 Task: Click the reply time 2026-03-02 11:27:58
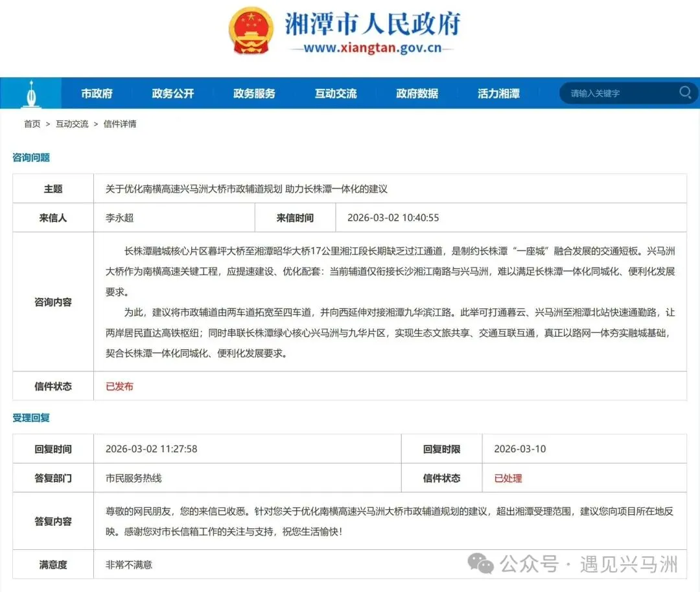click(x=151, y=449)
